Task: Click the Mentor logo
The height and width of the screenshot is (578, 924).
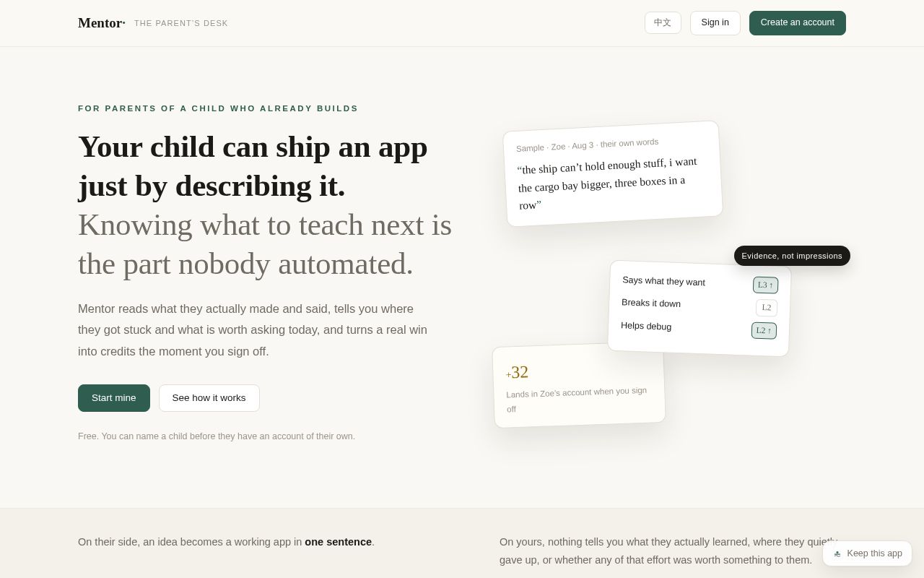Action: pos(102,23)
